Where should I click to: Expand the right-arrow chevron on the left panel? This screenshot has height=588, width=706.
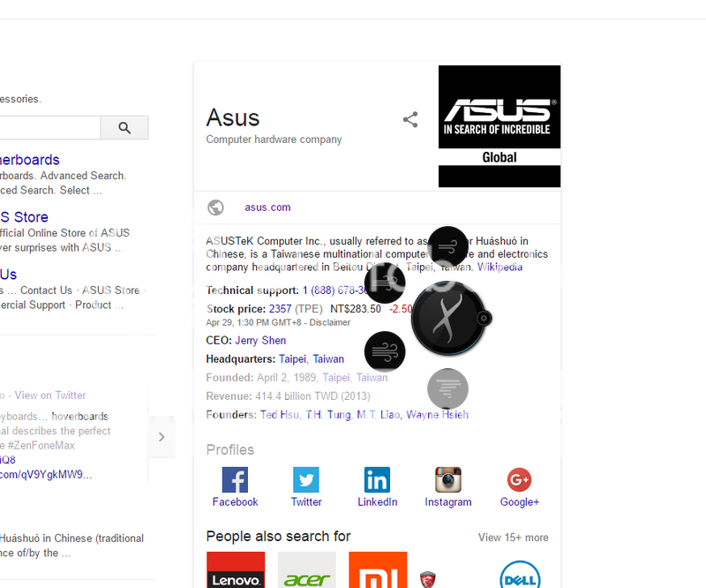click(161, 436)
